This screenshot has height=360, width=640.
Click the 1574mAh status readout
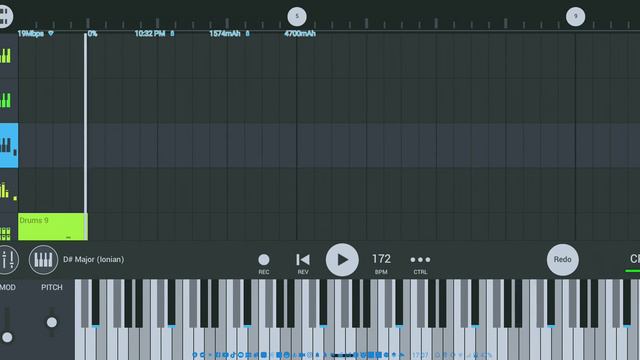[225, 33]
